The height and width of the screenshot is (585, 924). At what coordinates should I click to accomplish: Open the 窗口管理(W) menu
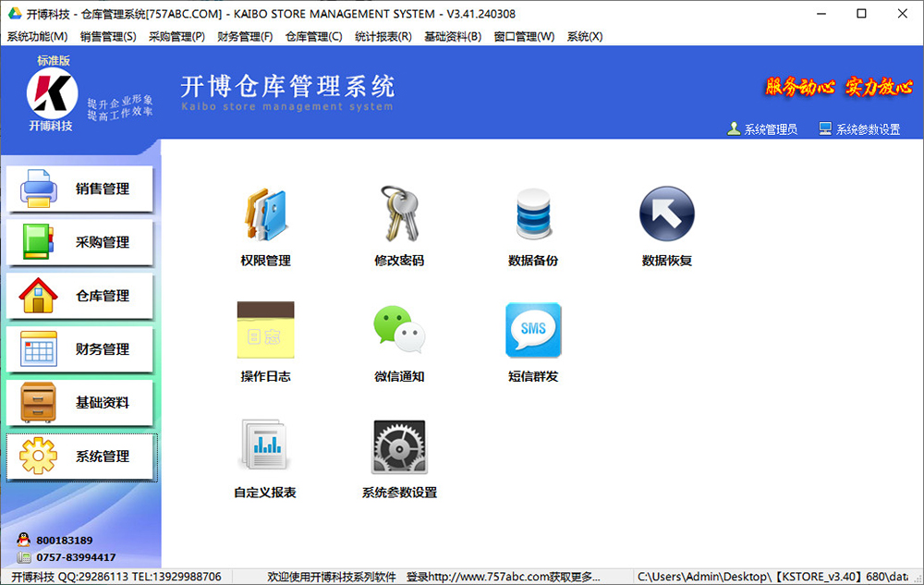pyautogui.click(x=524, y=37)
